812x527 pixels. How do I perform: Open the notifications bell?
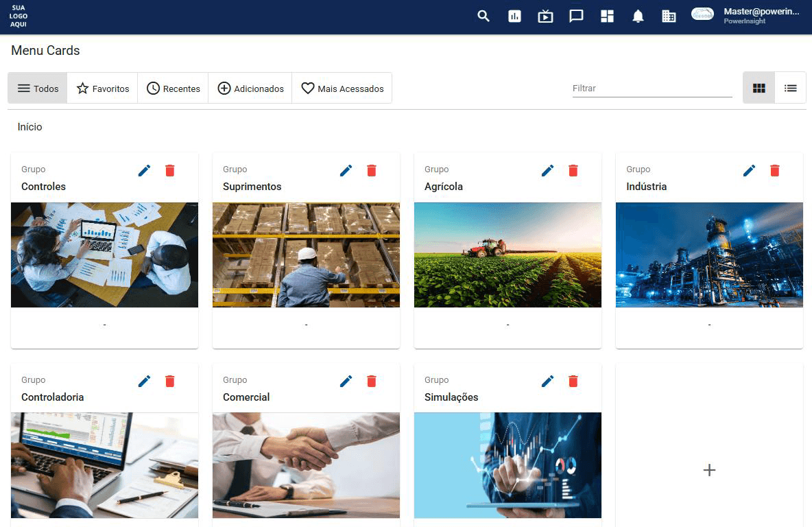638,16
